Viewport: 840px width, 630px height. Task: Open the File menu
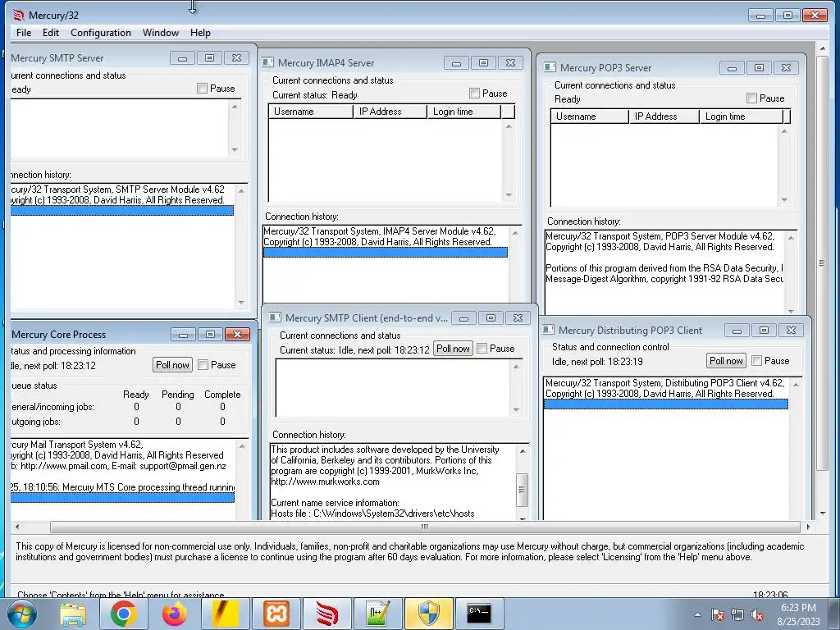24,33
